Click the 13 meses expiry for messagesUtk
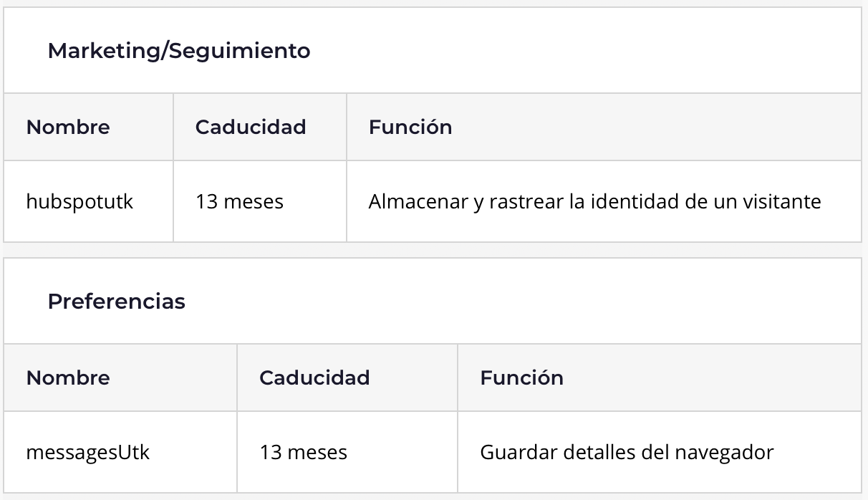This screenshot has height=500, width=868. [303, 453]
